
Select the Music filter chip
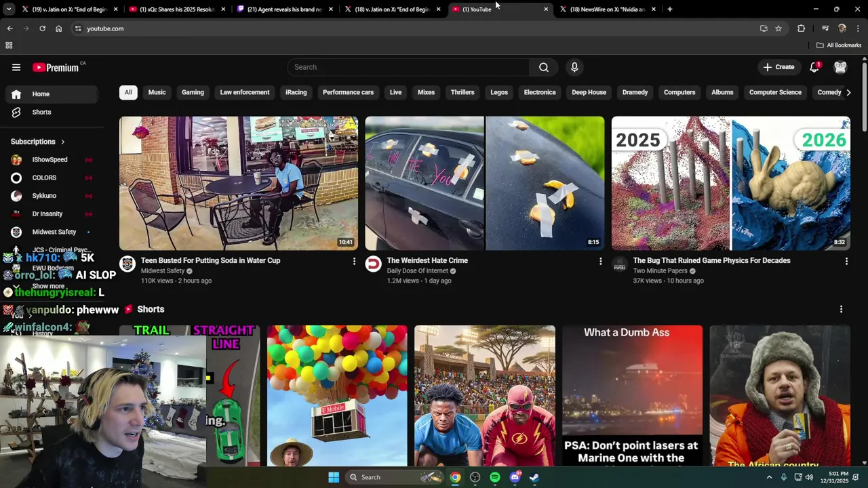pos(157,92)
